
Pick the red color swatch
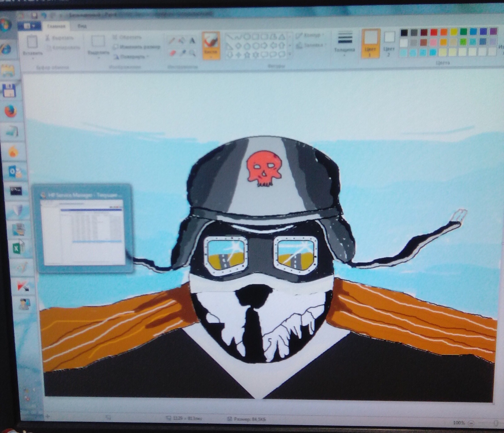(434, 32)
